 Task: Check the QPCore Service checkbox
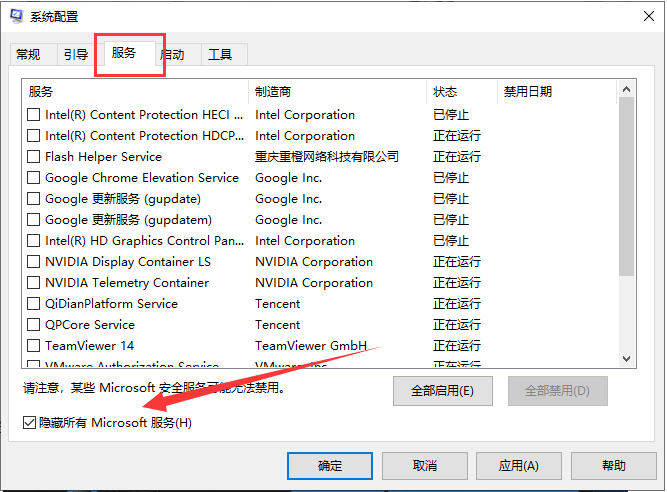tap(34, 325)
